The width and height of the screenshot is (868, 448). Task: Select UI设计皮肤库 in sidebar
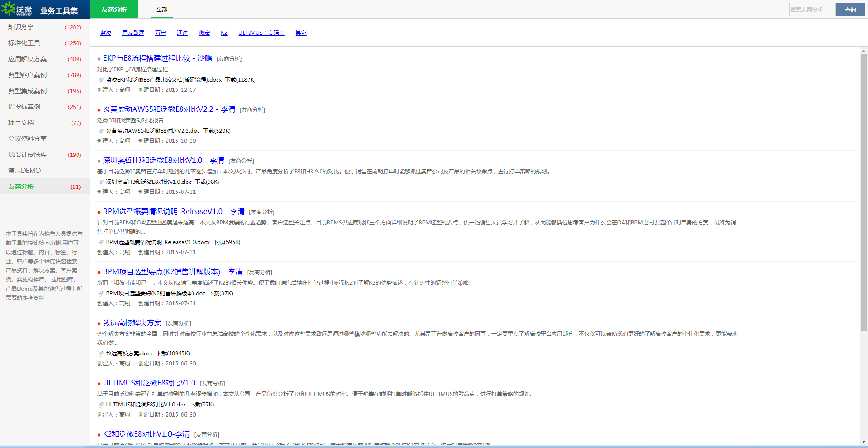coord(45,155)
